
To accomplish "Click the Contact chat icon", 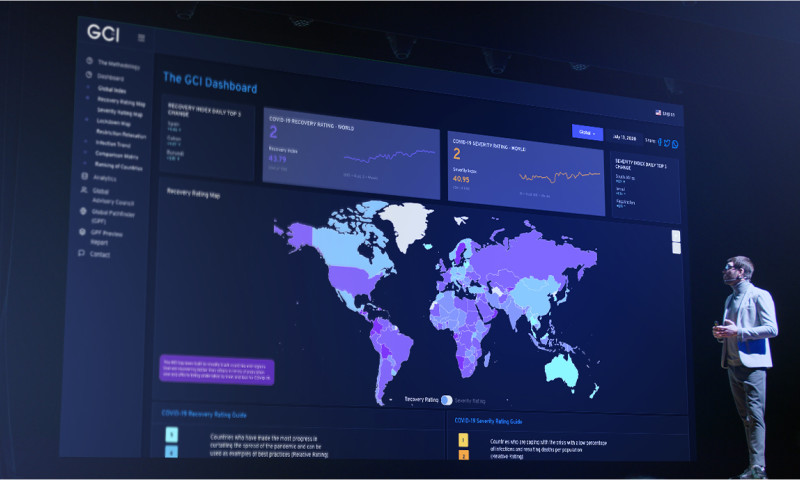I will (81, 254).
